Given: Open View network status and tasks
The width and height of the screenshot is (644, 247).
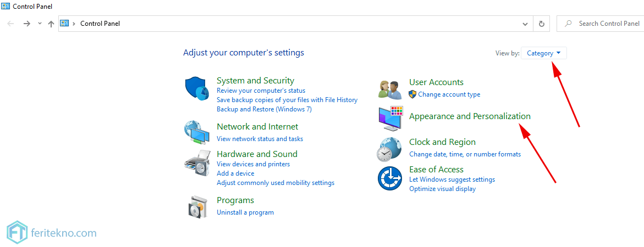Looking at the screenshot, I should [x=260, y=138].
